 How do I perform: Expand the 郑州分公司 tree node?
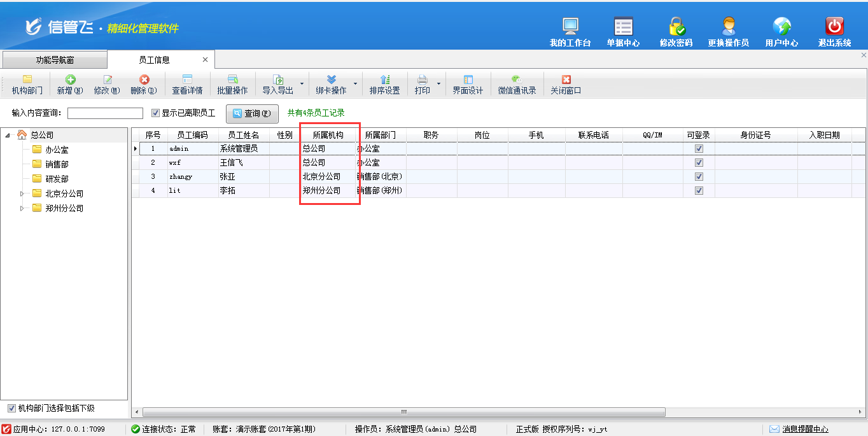[x=21, y=208]
